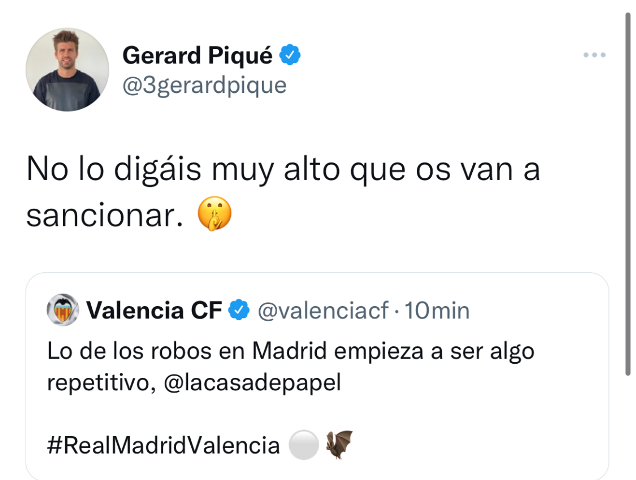This screenshot has height=480, width=636.
Task: Click Gerard Piqué's profile photo
Action: click(67, 69)
